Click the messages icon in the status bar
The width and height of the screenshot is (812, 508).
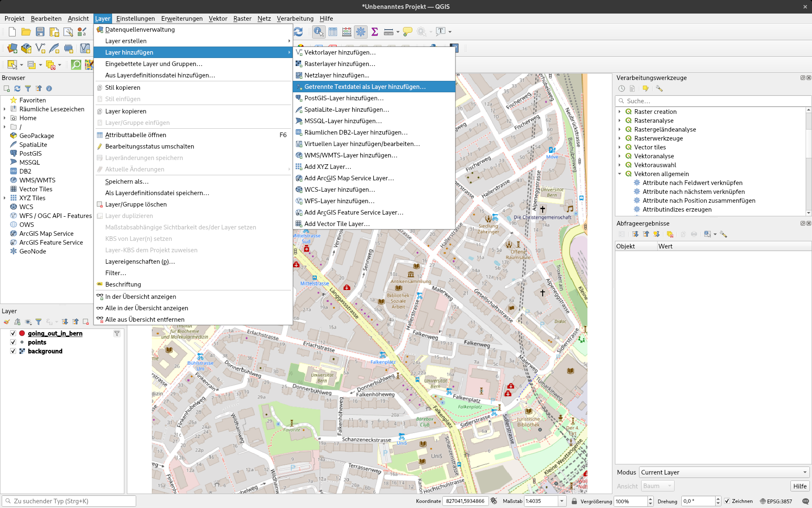pyautogui.click(x=805, y=501)
